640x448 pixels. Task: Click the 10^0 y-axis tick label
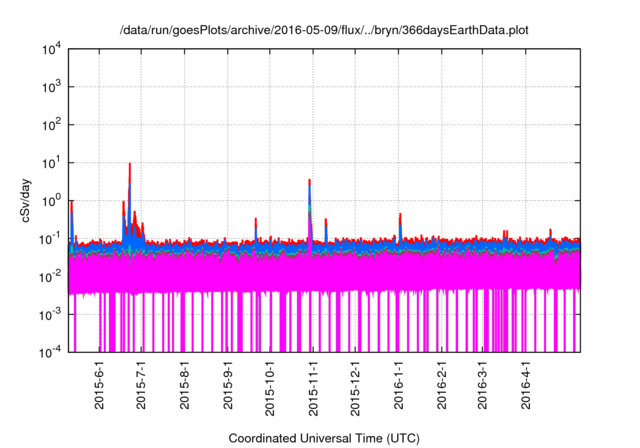coord(52,200)
